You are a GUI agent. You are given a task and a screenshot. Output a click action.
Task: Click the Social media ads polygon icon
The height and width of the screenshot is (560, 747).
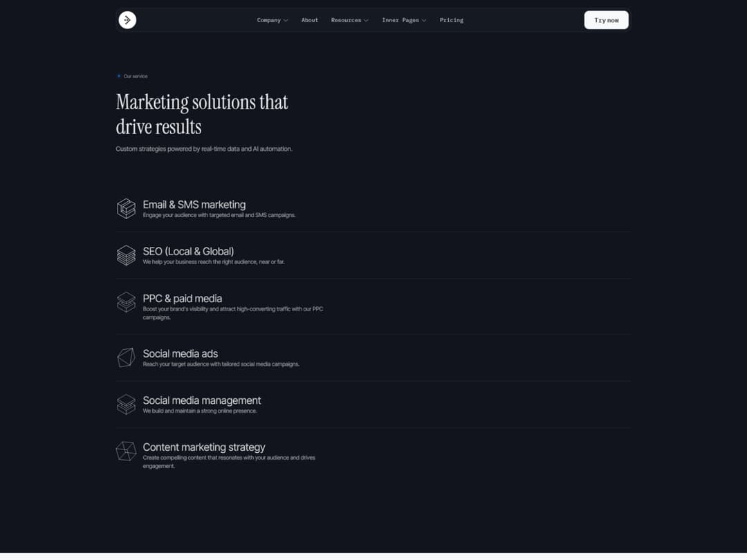pos(126,357)
